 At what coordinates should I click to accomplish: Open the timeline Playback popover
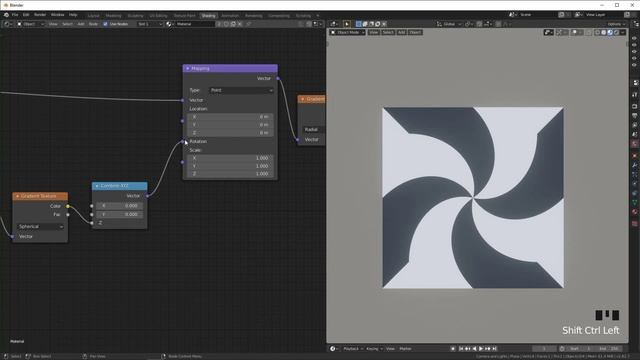[x=353, y=349]
